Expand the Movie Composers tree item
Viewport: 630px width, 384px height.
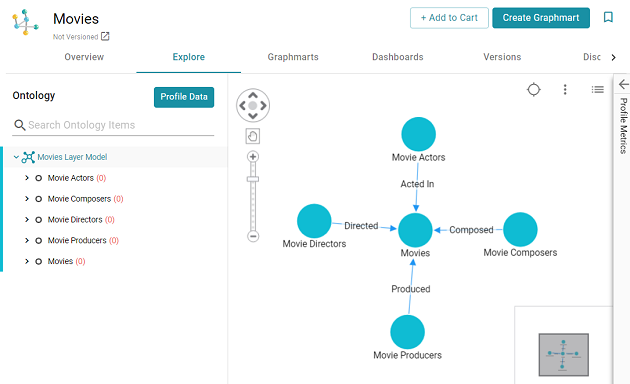click(x=27, y=198)
